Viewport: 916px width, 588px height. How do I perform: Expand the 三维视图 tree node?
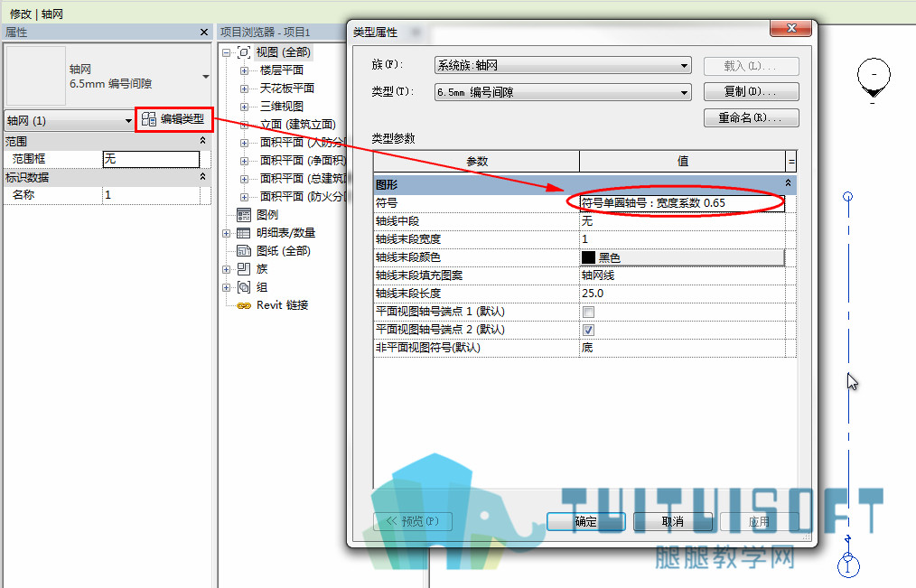point(244,107)
